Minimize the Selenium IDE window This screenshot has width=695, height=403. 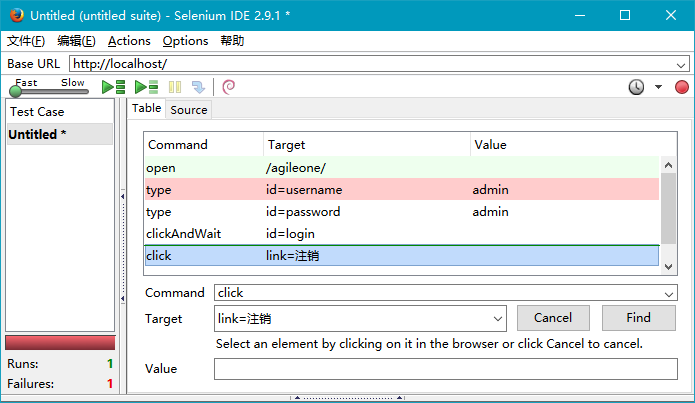pos(580,15)
